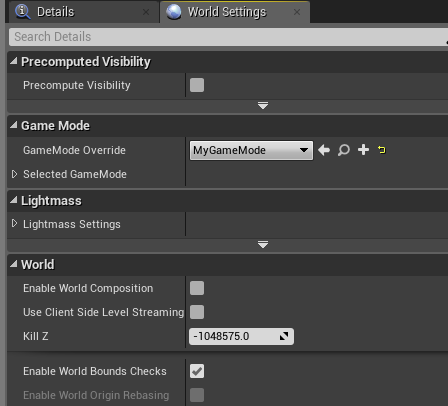Collapse the Precomputed Visibility section
Viewport: 448px width, 406px height.
click(14, 61)
